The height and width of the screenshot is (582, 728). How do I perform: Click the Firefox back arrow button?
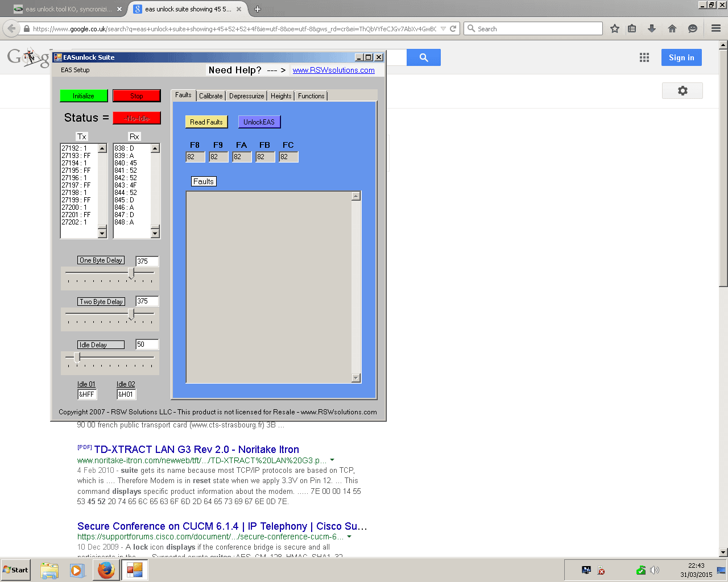pyautogui.click(x=11, y=28)
